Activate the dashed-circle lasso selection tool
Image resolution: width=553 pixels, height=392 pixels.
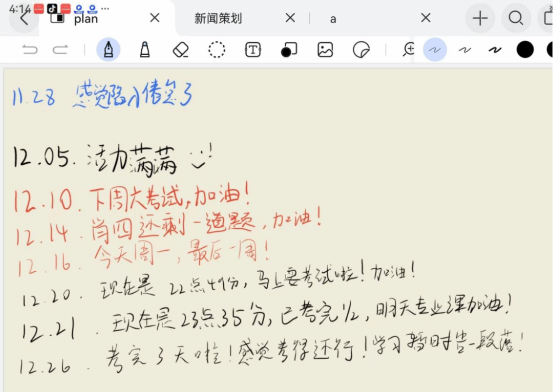tap(217, 50)
